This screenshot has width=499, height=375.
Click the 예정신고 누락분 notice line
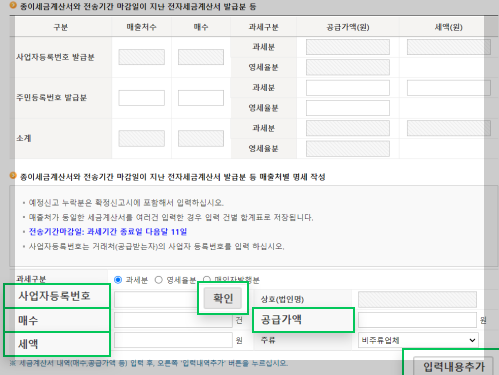click(126, 203)
